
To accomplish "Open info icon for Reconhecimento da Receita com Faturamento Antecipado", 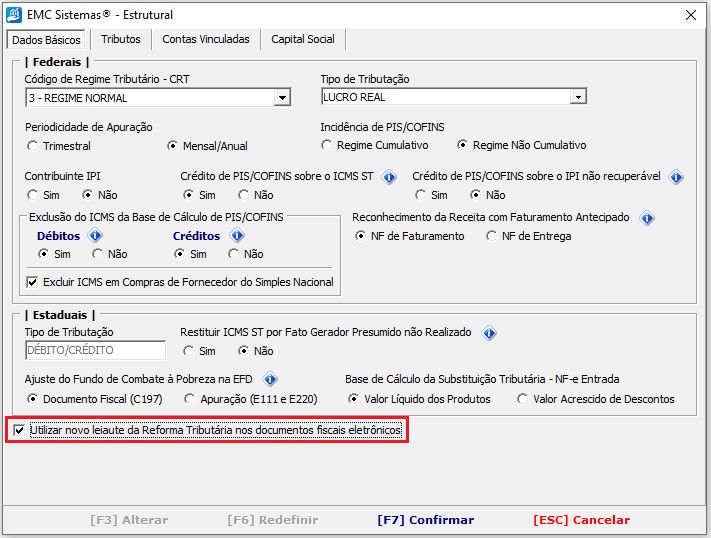I will click(x=647, y=218).
